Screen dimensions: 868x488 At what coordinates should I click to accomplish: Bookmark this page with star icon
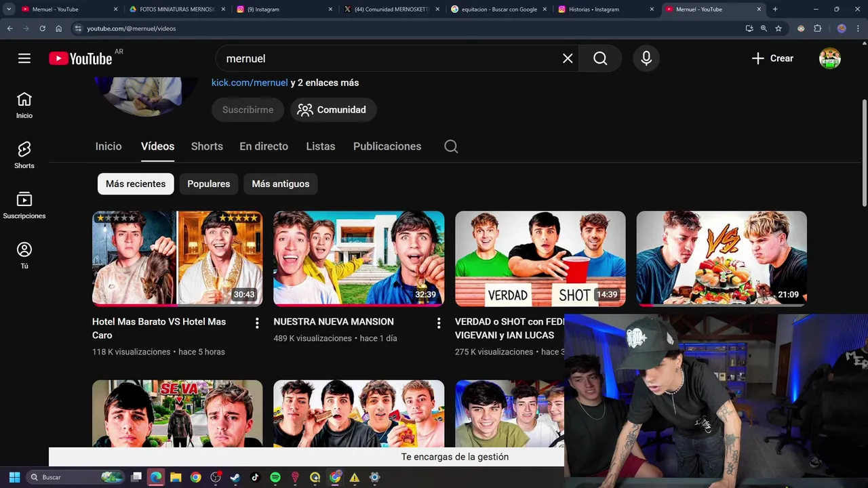[x=778, y=28]
